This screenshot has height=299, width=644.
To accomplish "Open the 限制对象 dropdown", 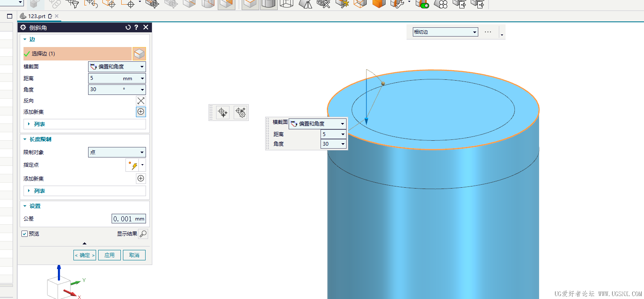I will pyautogui.click(x=117, y=152).
